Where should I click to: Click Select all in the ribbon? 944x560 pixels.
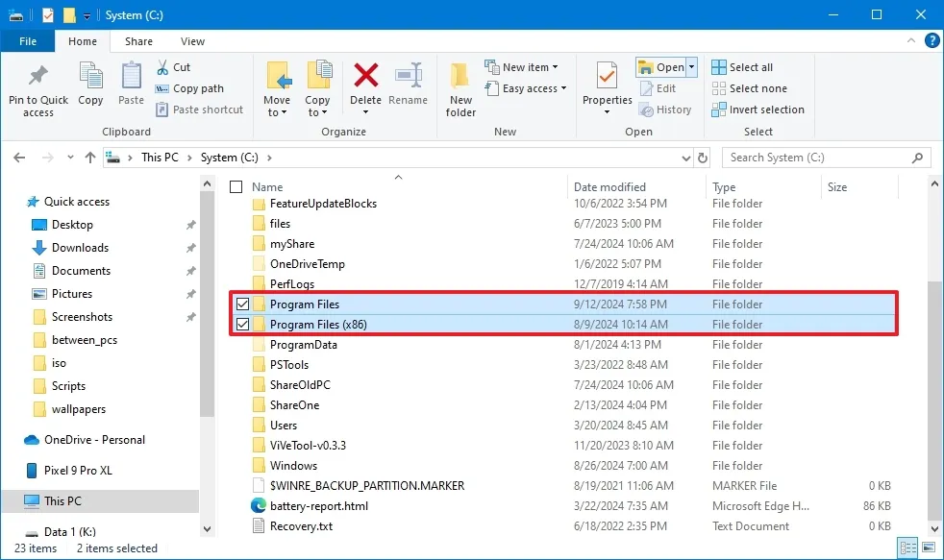[x=750, y=66]
